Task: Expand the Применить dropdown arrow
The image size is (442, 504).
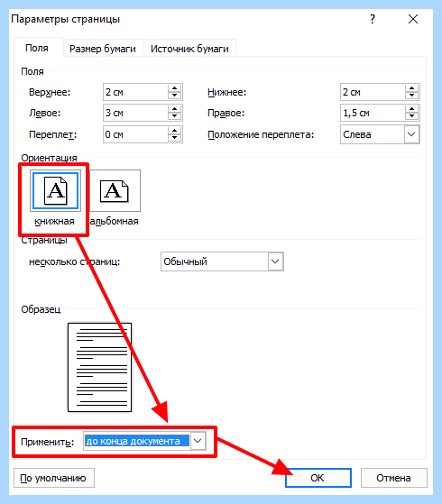Action: 198,441
